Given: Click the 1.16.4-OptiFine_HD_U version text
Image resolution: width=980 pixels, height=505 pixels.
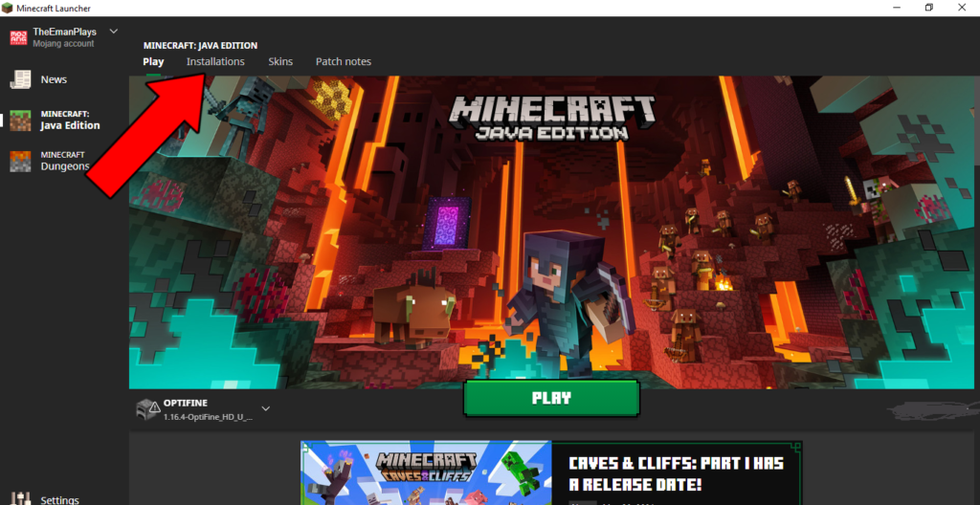Looking at the screenshot, I should click(208, 417).
